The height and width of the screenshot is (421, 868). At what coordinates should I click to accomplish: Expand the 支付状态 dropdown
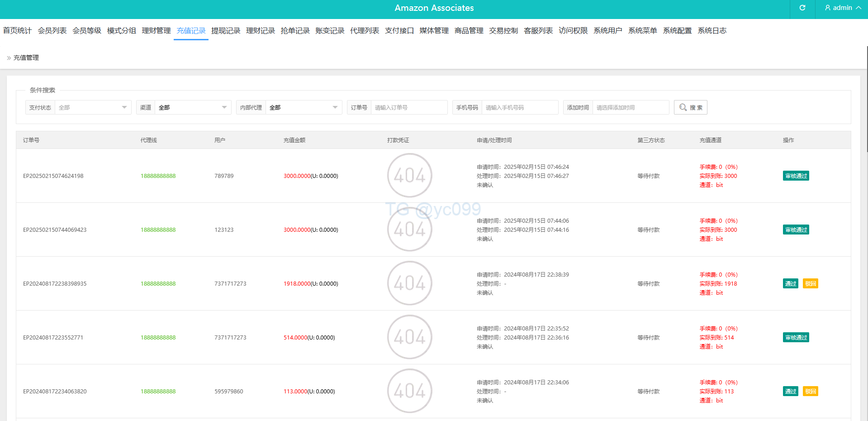point(93,107)
